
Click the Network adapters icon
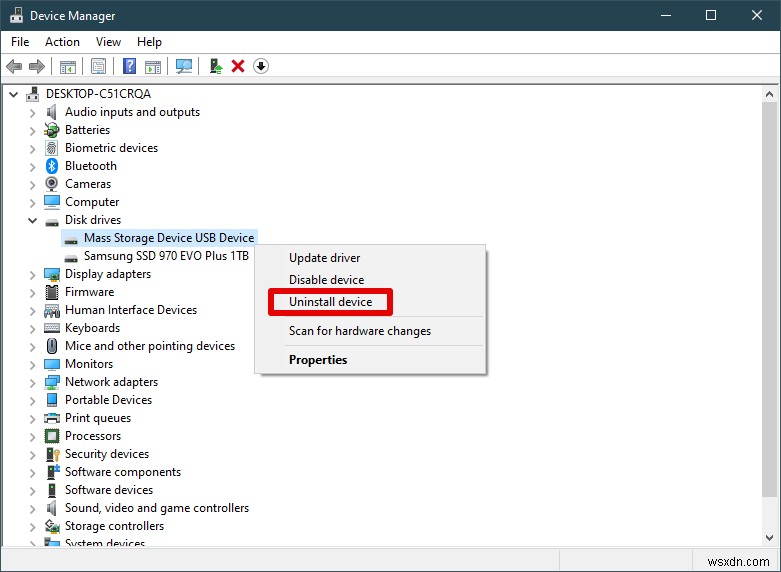(x=52, y=382)
